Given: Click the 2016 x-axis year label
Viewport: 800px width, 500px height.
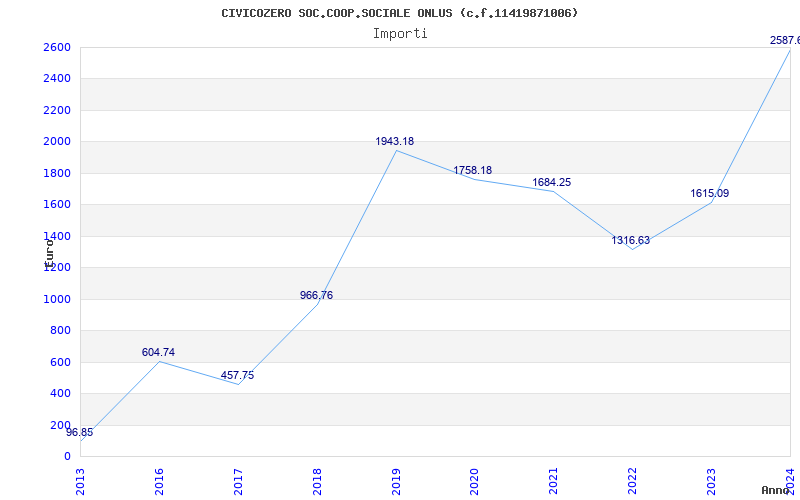Looking at the screenshot, I should pos(159,481).
